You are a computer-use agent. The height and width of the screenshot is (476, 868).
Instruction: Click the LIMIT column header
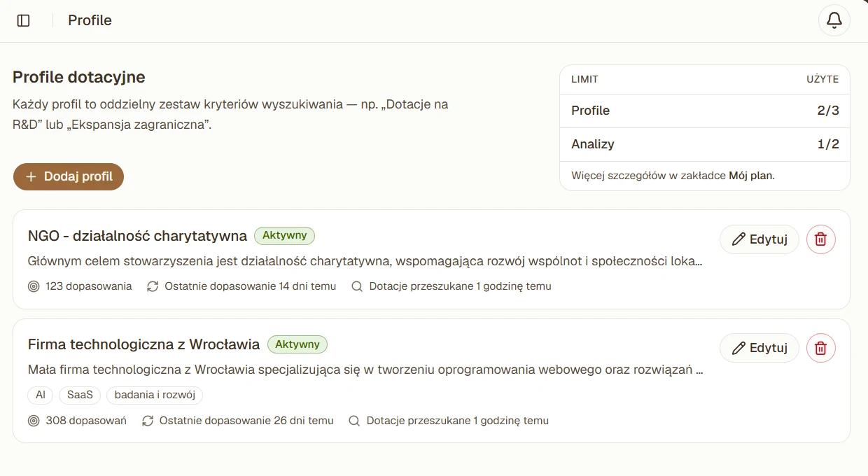[584, 79]
